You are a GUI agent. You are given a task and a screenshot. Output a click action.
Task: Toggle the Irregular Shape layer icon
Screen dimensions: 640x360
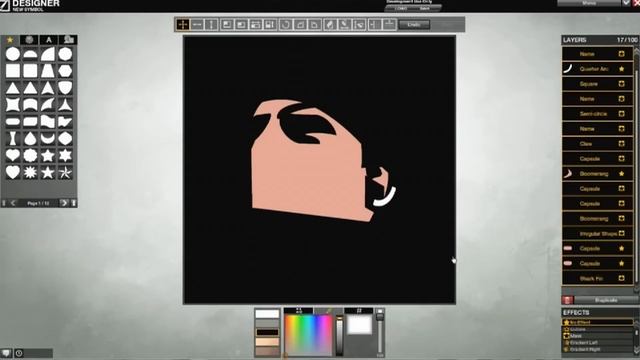point(621,233)
